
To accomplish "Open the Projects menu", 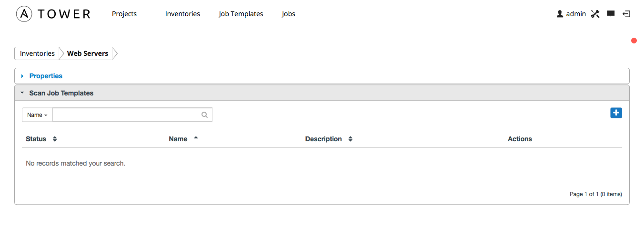I will click(124, 14).
